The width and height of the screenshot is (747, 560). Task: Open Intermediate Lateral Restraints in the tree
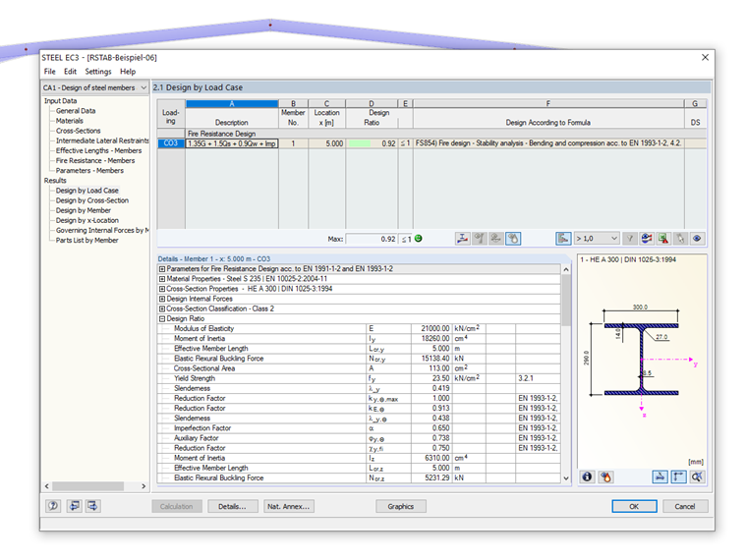[x=102, y=140]
